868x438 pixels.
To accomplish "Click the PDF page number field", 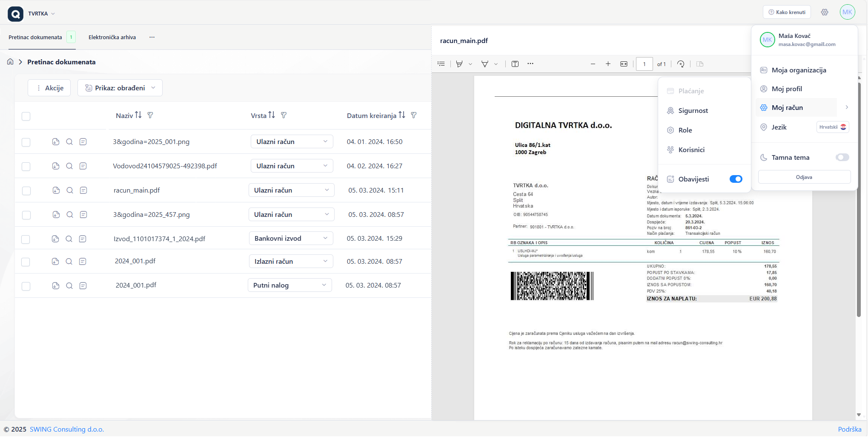I will (x=644, y=64).
